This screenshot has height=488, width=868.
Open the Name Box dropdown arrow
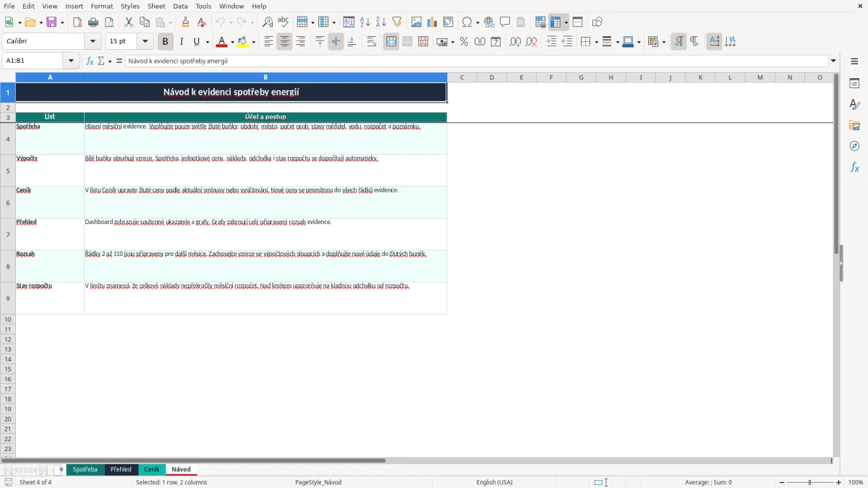pos(71,61)
